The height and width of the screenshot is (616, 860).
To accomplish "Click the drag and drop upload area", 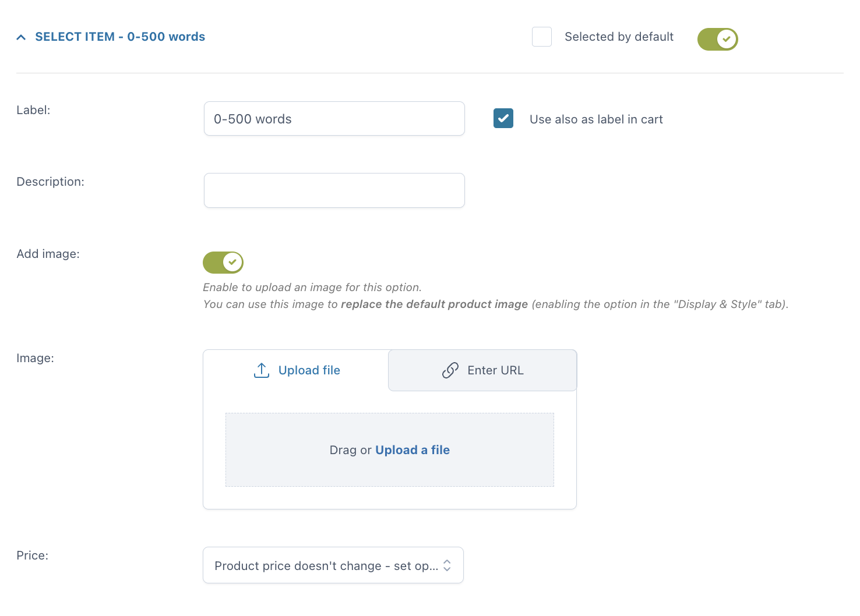I will [x=390, y=450].
